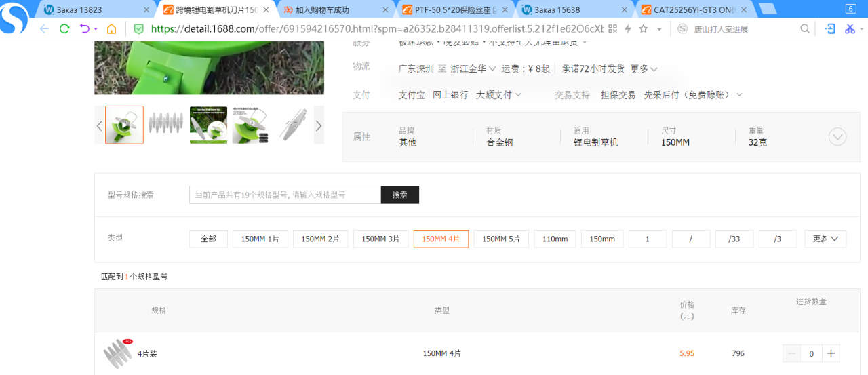The width and height of the screenshot is (868, 375).
Task: Increase the purchase quantity with plus
Action: (x=831, y=353)
